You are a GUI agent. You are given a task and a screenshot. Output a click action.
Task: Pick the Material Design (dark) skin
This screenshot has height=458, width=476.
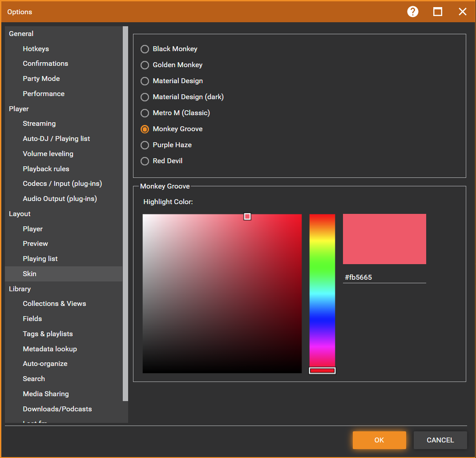coord(145,97)
